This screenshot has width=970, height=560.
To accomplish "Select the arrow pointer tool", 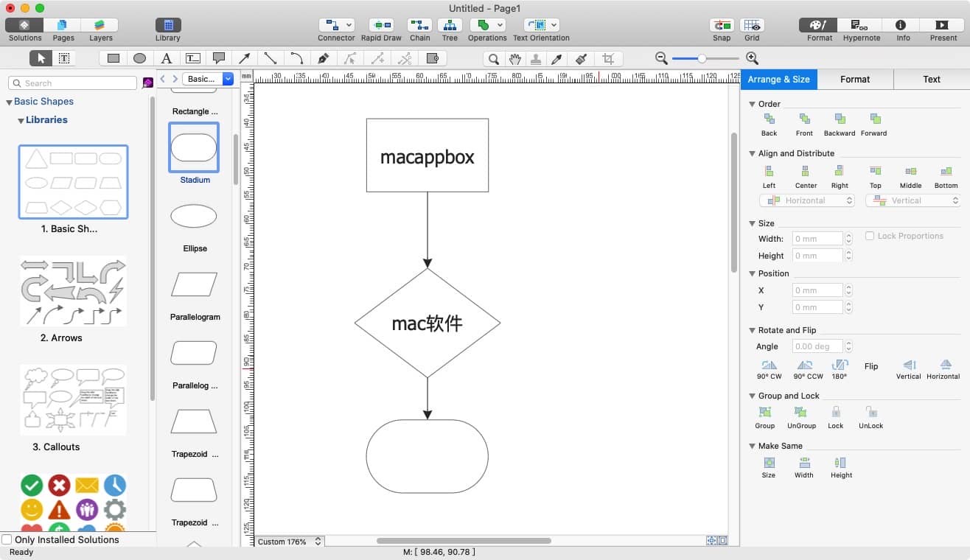I will point(41,58).
